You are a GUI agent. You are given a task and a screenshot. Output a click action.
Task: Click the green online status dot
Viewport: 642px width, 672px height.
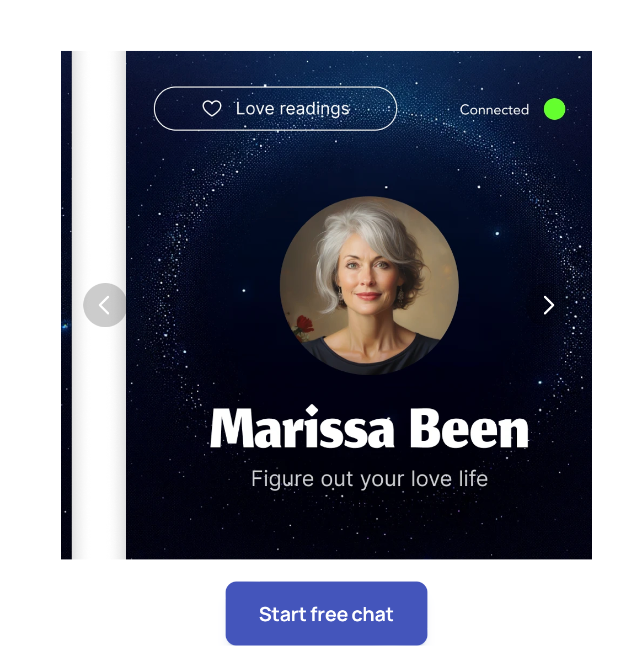click(554, 109)
